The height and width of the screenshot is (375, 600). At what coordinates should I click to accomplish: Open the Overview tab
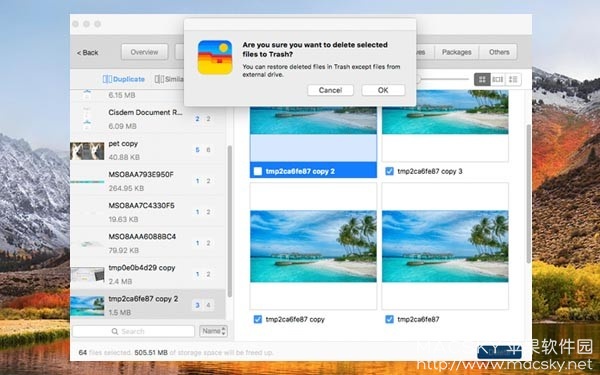(144, 52)
